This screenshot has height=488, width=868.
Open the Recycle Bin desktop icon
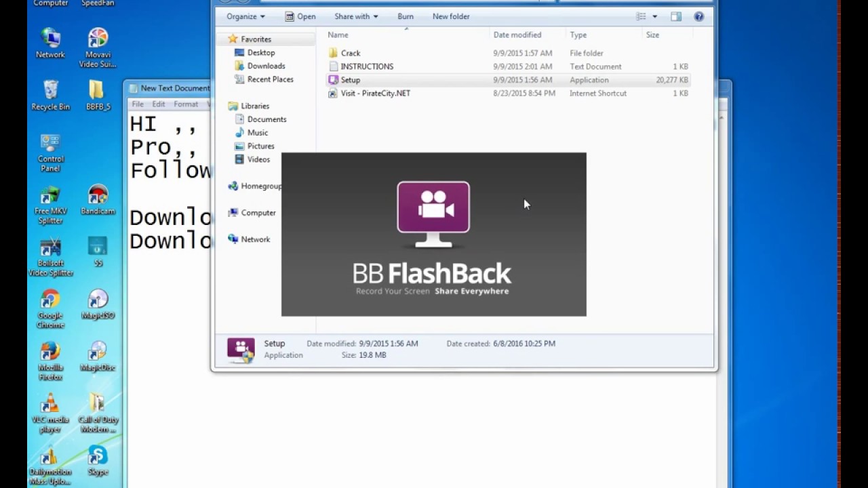tap(50, 96)
